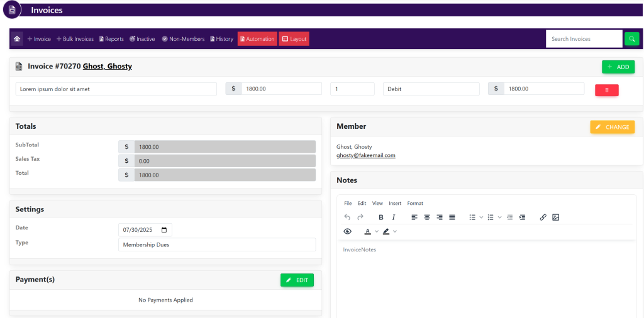
Task: Center align the notes text
Action: pos(427,217)
